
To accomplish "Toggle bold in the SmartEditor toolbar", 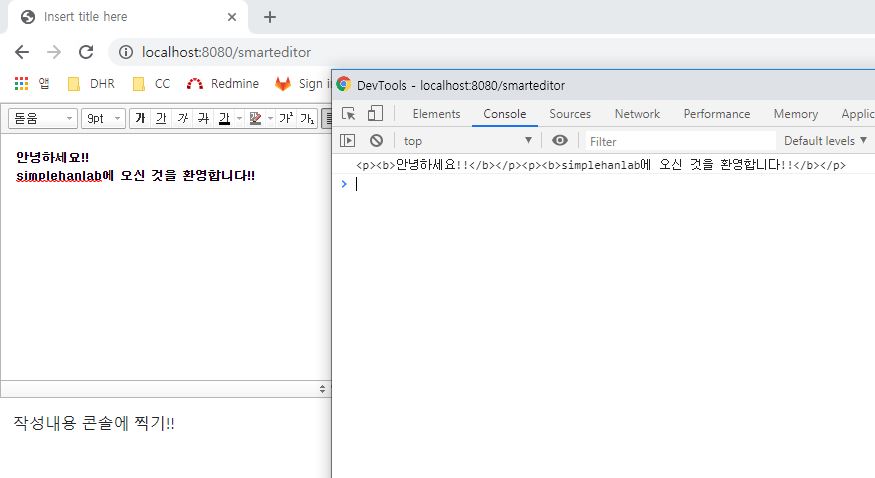I will 140,118.
